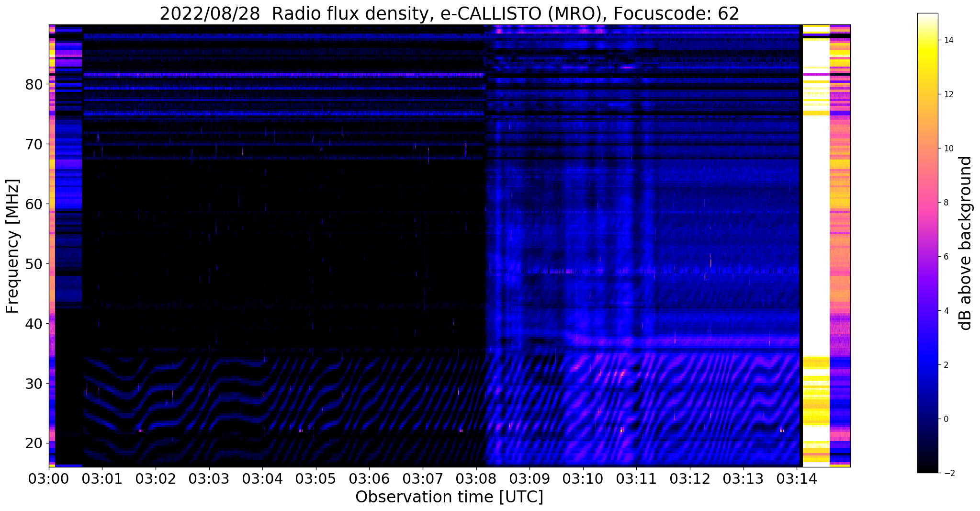980x511 pixels.
Task: Click the 80 MHz frequency tick label
Action: click(x=34, y=84)
